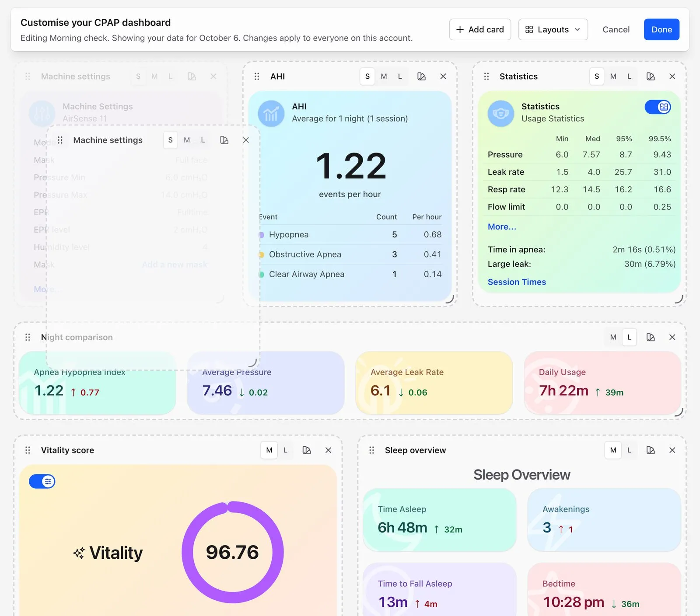700x616 pixels.
Task: Click the Average Leak Rate tile
Action: [x=434, y=383]
